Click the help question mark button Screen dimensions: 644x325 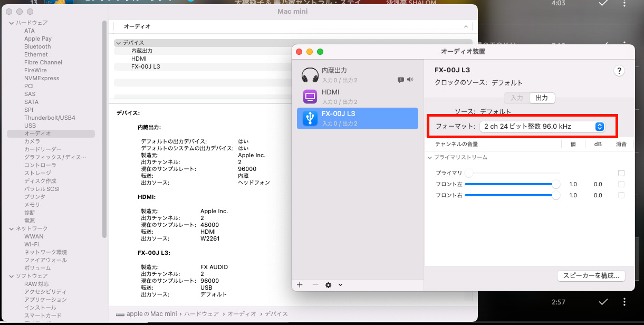[x=619, y=71]
